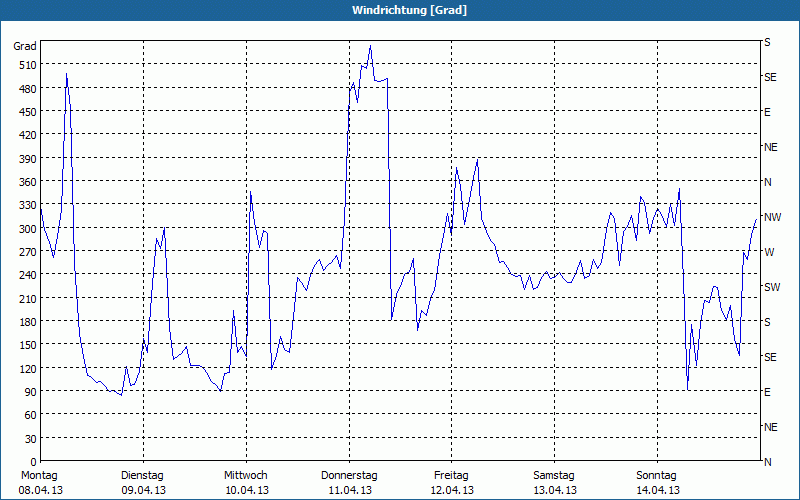This screenshot has width=800, height=500.
Task: Select the date 08.04.13
Action: coord(40,490)
